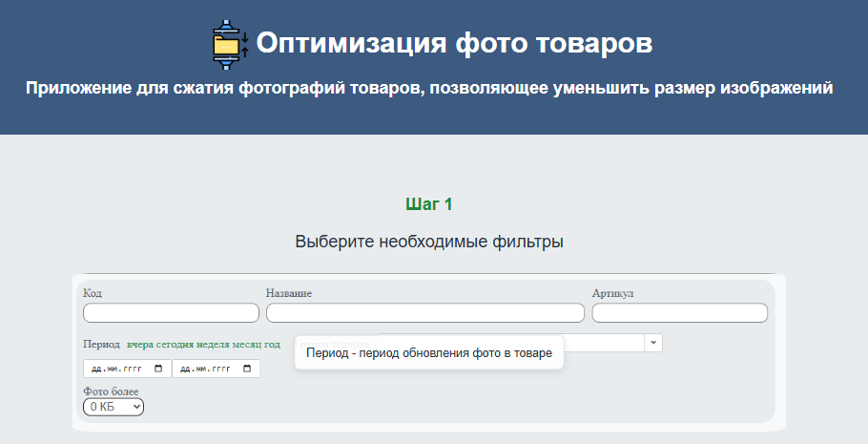Click the folder compression logo icon

pyautogui.click(x=230, y=44)
